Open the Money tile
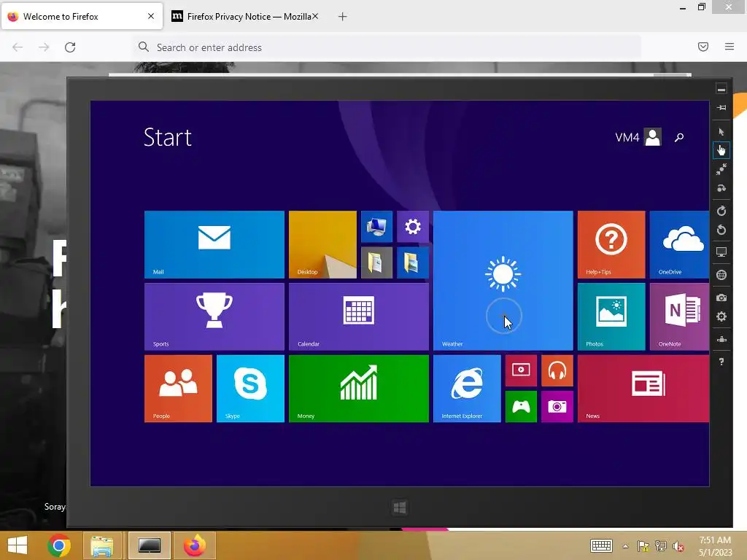The width and height of the screenshot is (747, 560). coord(359,389)
